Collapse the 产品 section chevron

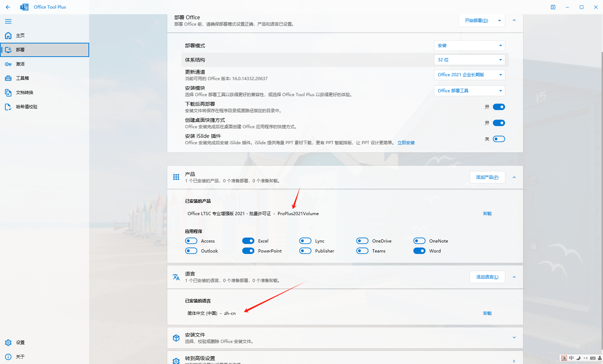coord(514,177)
